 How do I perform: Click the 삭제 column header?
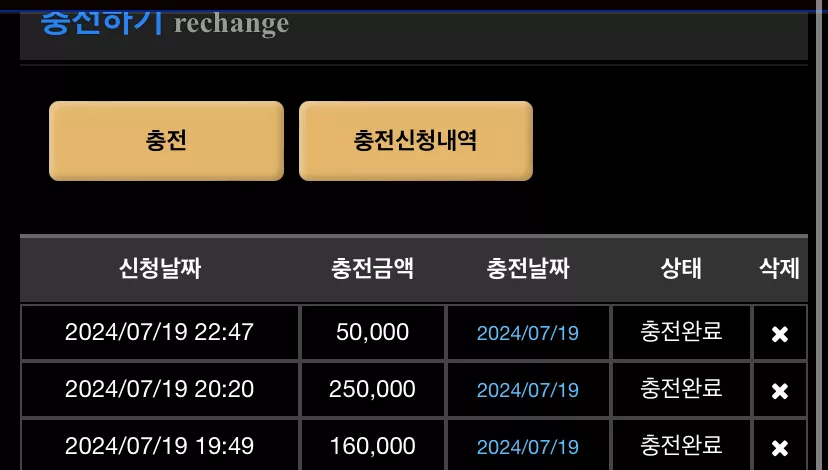point(779,268)
